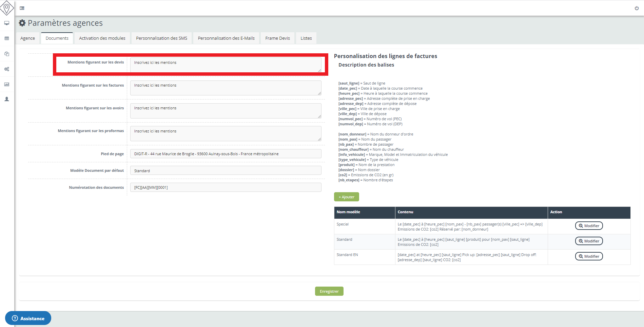
Task: Click the + Ajouter button
Action: pos(346,197)
